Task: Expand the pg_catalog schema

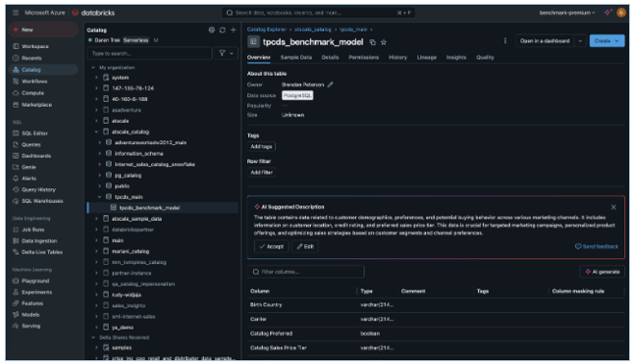Action: (x=99, y=176)
